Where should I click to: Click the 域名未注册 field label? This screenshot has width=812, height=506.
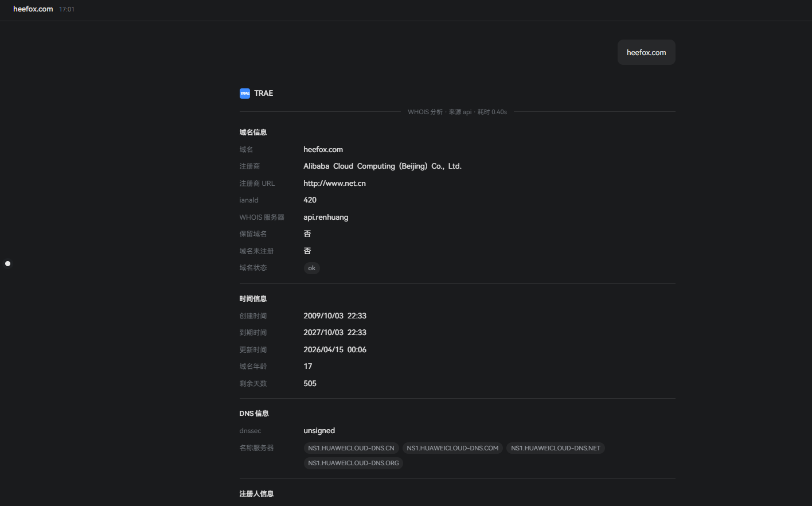256,251
